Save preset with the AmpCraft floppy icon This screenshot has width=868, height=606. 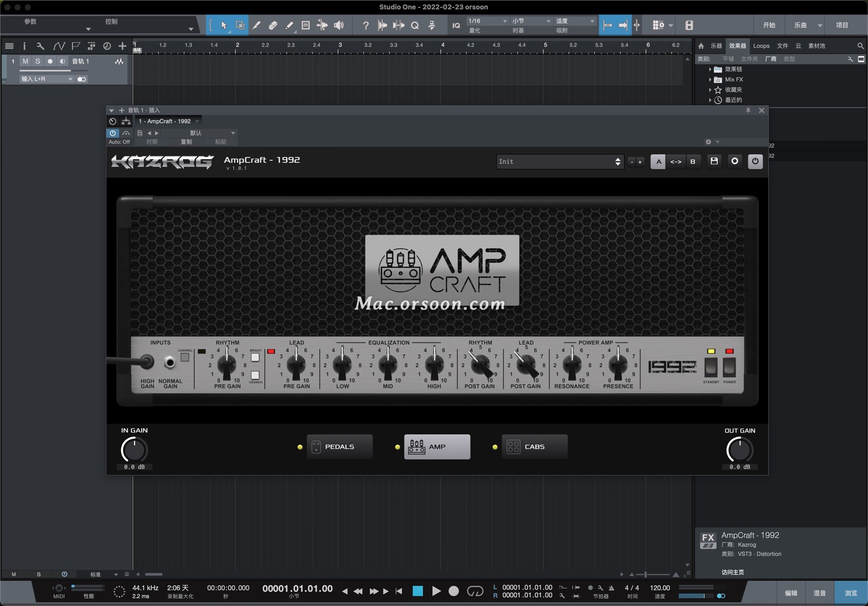click(714, 161)
